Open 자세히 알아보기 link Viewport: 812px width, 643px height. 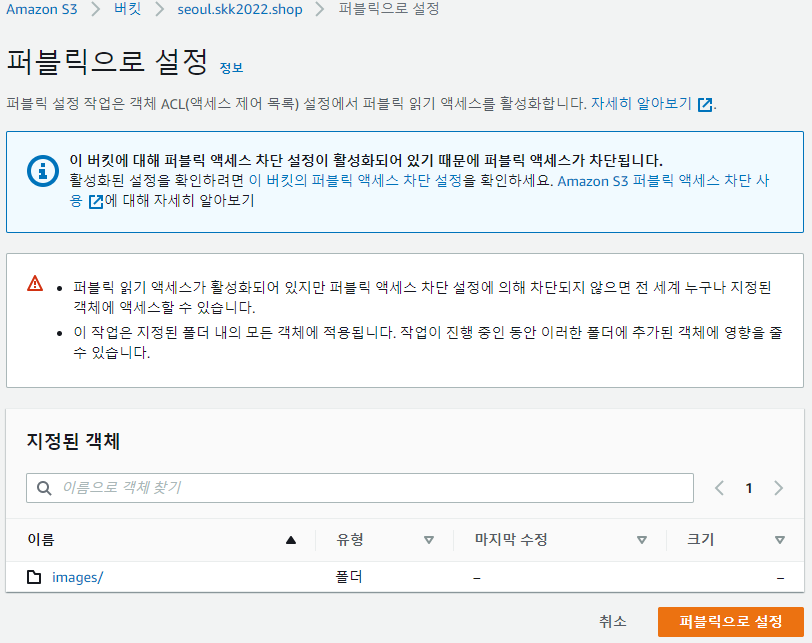tap(641, 104)
